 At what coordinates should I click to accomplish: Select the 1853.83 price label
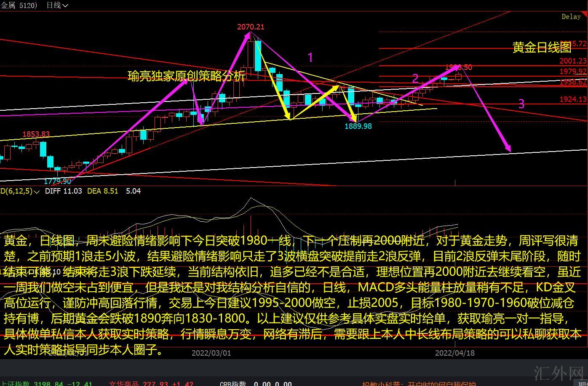[x=36, y=134]
